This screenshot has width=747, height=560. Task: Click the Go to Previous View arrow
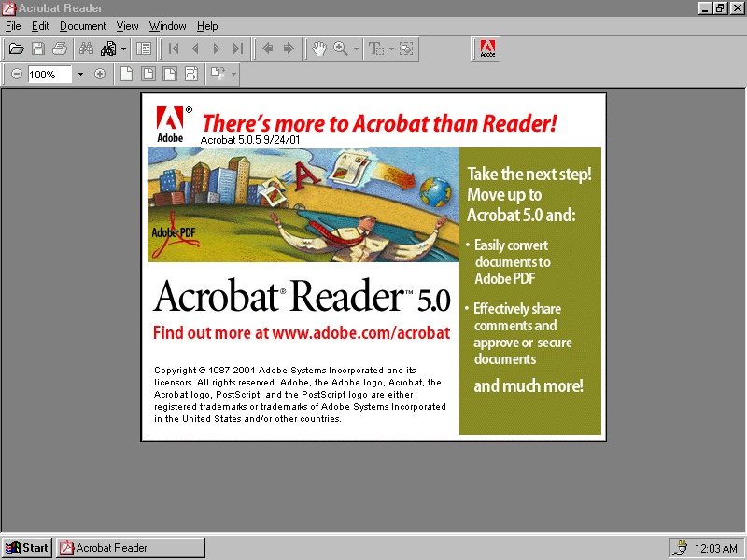(x=268, y=49)
